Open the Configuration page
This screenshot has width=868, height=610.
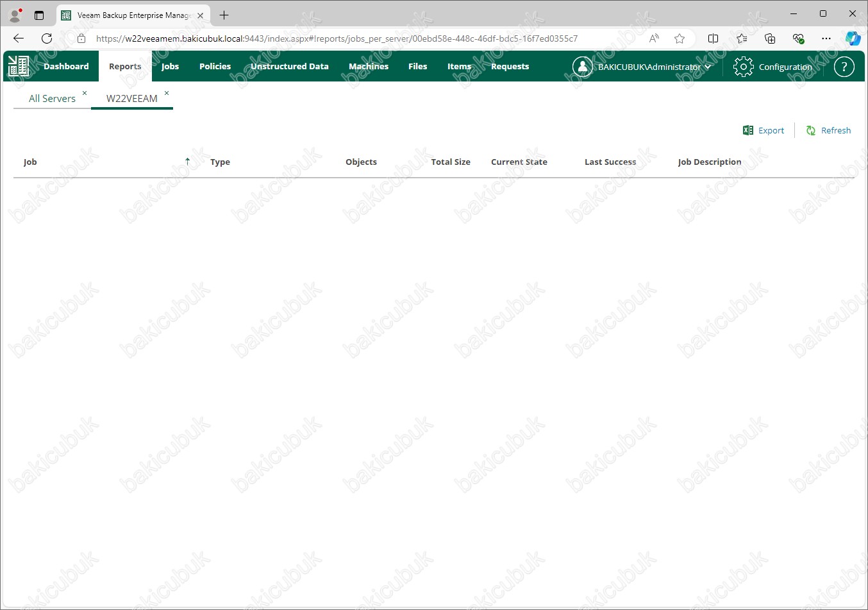coord(785,67)
